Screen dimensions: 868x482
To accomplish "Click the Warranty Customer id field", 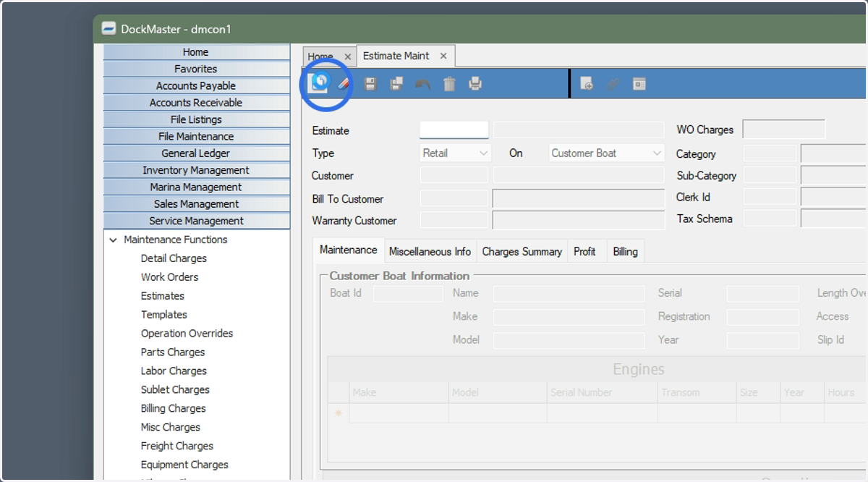I will point(454,220).
